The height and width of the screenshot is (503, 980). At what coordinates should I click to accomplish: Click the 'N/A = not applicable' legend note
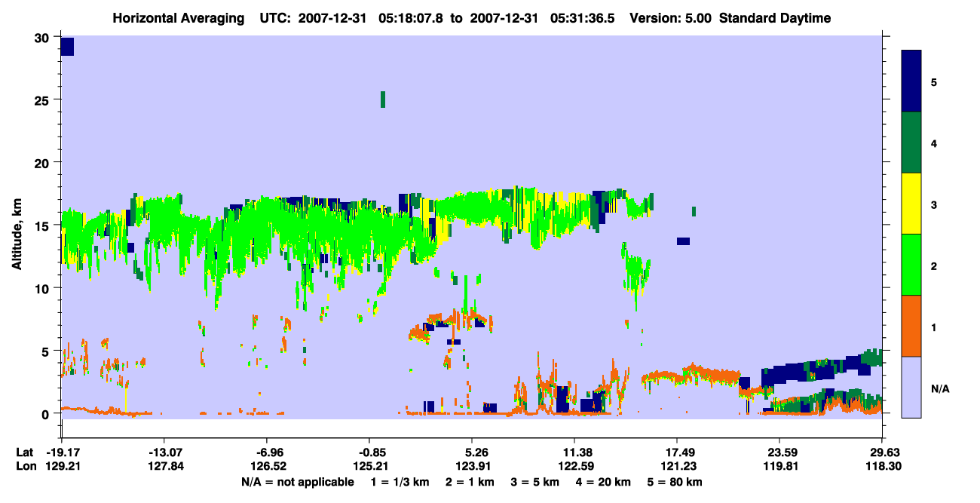click(x=297, y=481)
